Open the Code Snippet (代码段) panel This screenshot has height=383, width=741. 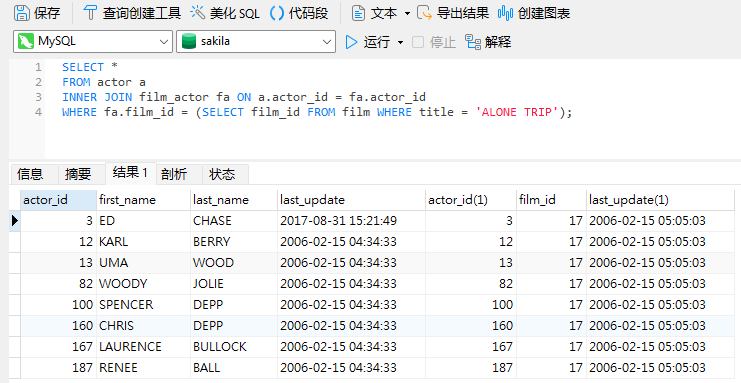coord(299,13)
